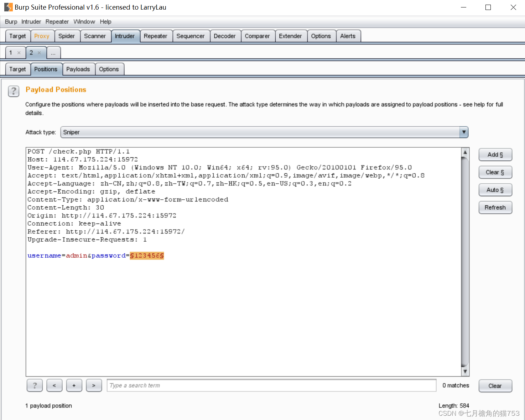
Task: Click the 'Connection: keep-alive' header line
Action: [x=74, y=224]
